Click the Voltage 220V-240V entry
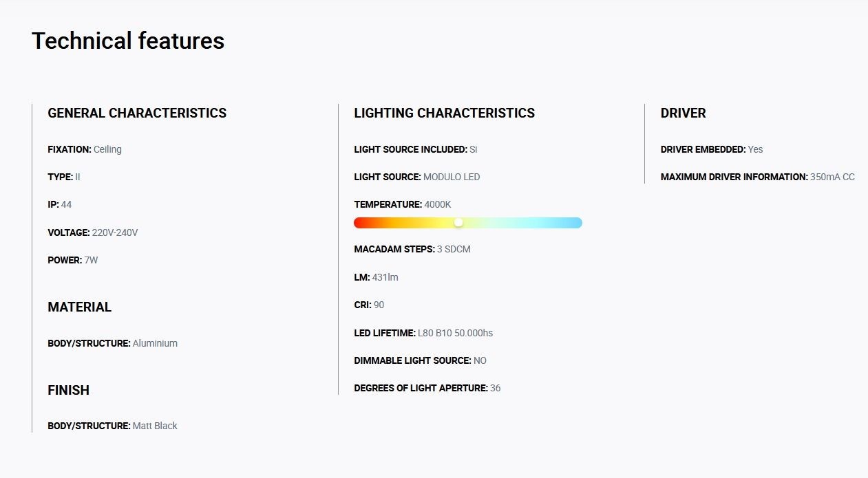This screenshot has height=478, width=868. coord(93,232)
